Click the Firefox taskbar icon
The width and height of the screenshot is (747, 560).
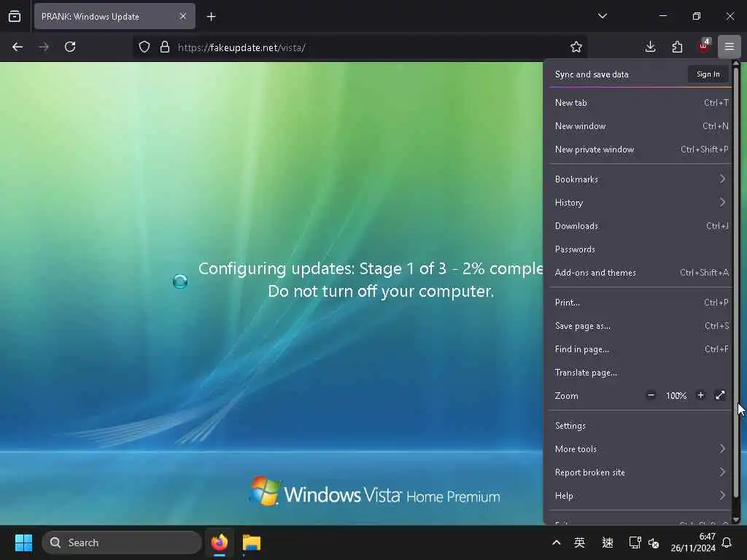(x=220, y=542)
